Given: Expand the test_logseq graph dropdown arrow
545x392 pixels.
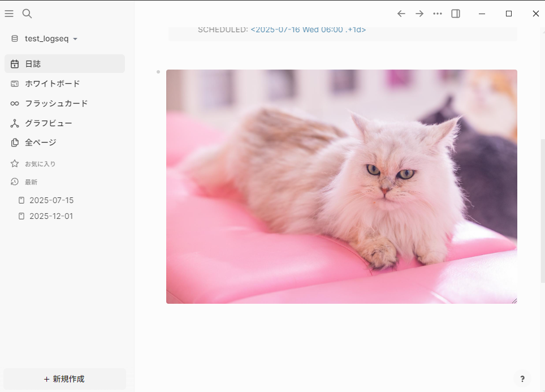Looking at the screenshot, I should (x=75, y=39).
